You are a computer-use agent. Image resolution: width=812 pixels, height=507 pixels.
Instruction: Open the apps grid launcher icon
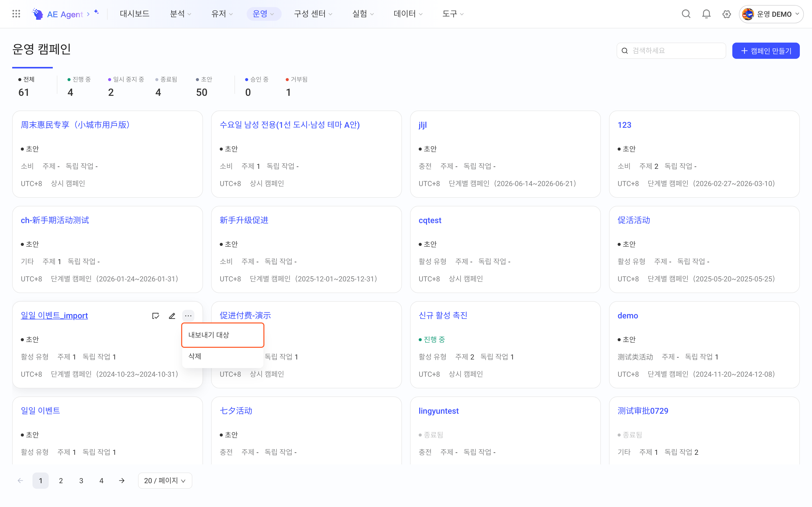pos(16,14)
